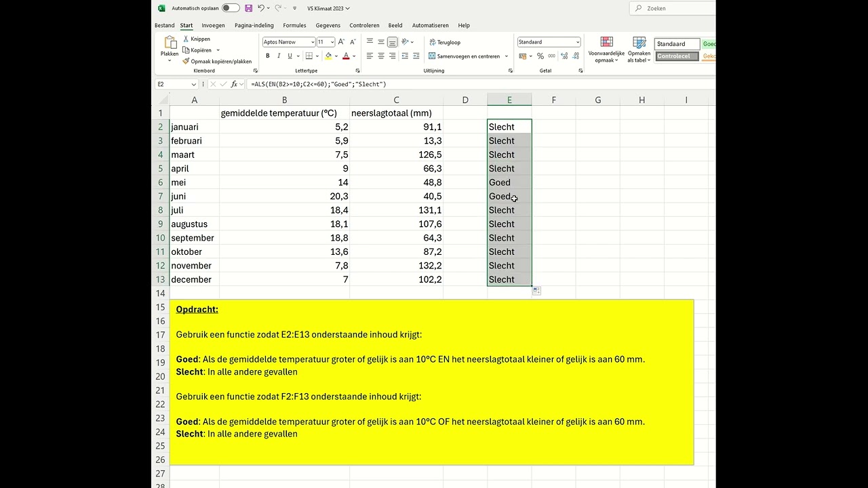Toggle Terugloop text wrapping
Viewport: 868px width, 488px height.
pyautogui.click(x=445, y=42)
